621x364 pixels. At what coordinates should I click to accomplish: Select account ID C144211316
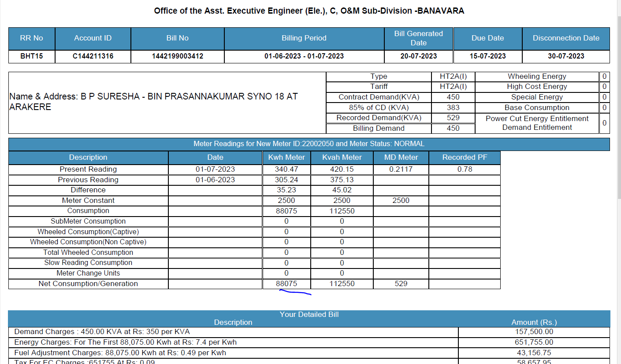pos(93,56)
